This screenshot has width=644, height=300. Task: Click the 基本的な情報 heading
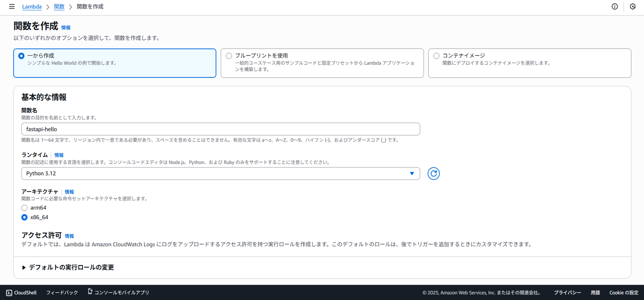pos(44,97)
